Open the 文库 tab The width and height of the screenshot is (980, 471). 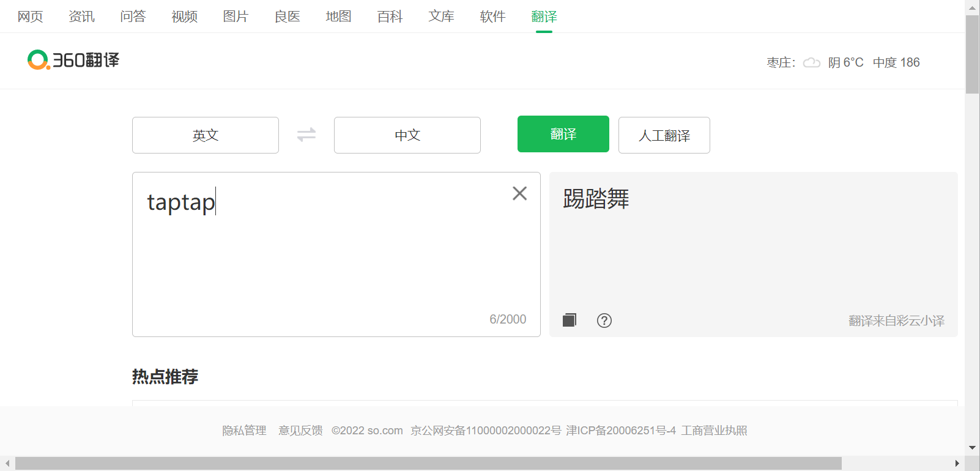[441, 17]
